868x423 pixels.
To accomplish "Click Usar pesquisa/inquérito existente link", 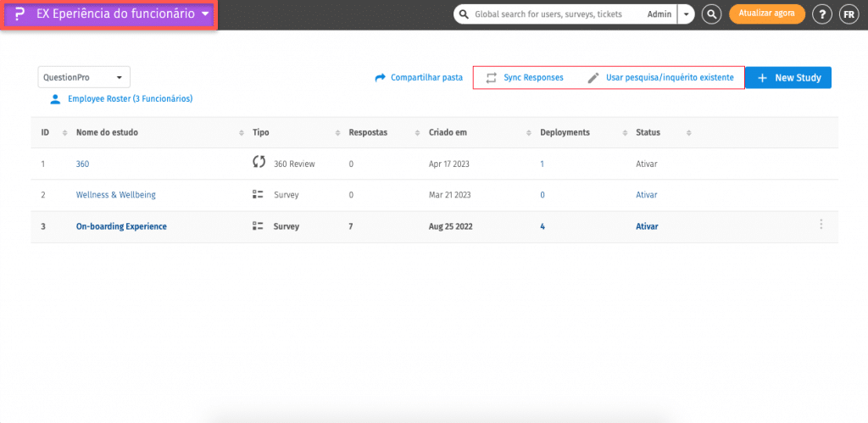I will coord(670,77).
